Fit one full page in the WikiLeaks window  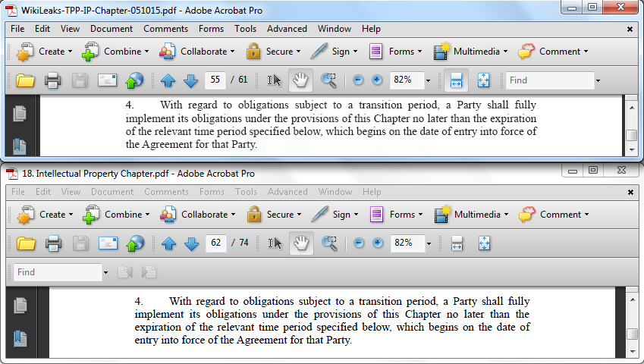(x=483, y=80)
